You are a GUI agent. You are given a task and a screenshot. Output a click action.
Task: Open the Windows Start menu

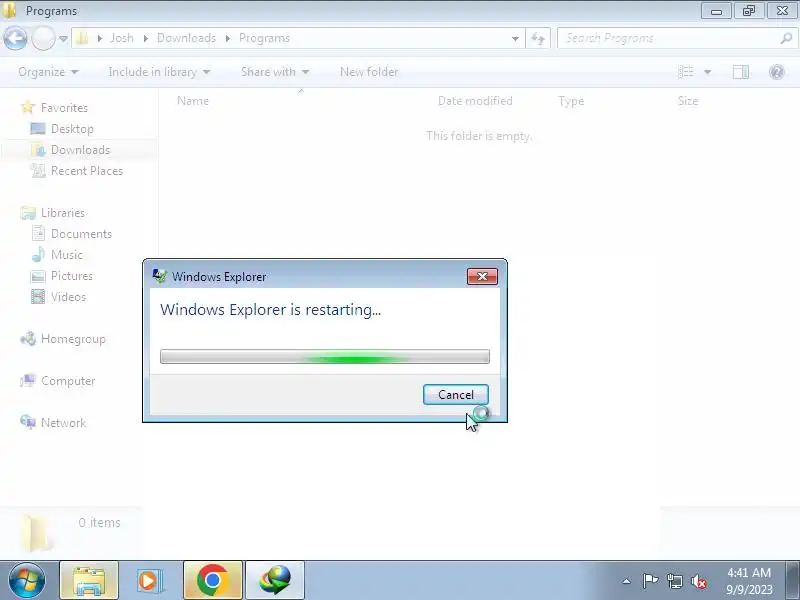click(x=27, y=580)
